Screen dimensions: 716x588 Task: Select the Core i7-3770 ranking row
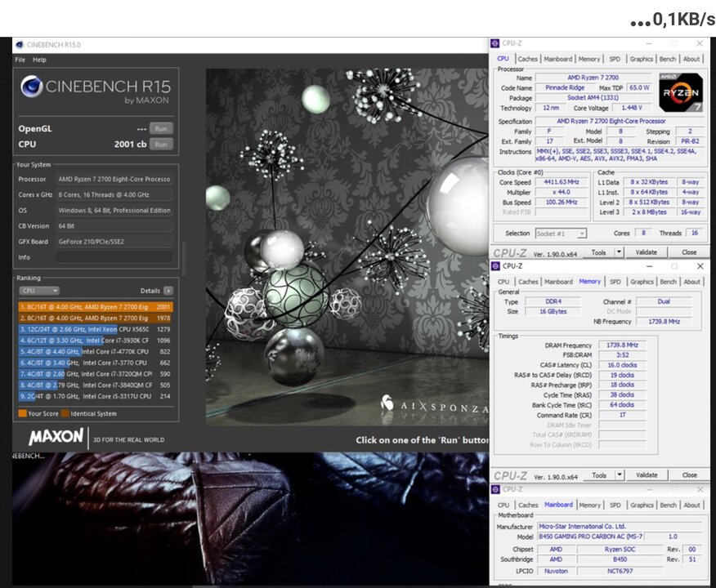95,363
